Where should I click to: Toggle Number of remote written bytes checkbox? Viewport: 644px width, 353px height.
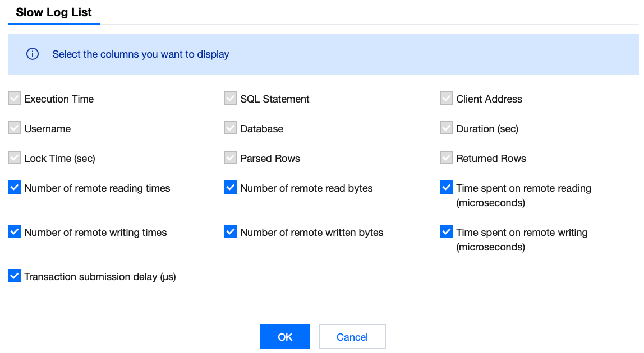coord(231,231)
